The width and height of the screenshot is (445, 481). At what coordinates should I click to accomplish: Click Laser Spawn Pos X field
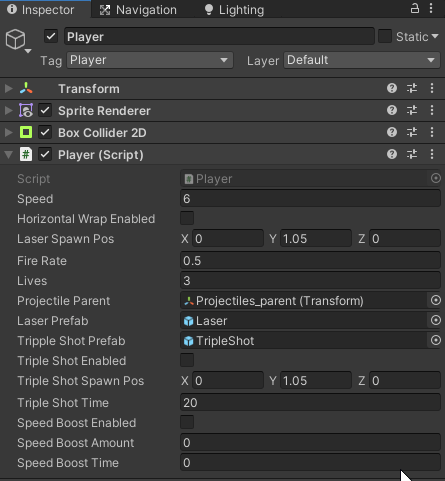tap(228, 239)
